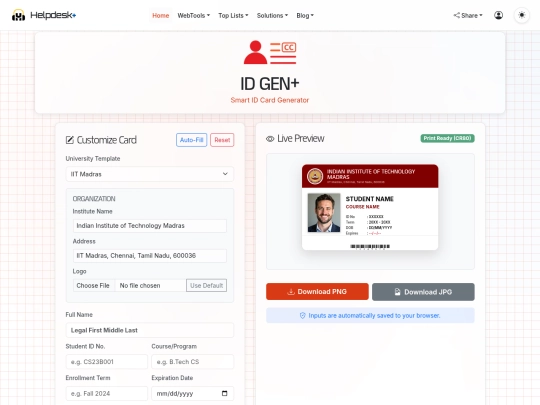Viewport: 540px width, 405px height.
Task: Click the barcode on the ID card preview
Action: tap(370, 246)
